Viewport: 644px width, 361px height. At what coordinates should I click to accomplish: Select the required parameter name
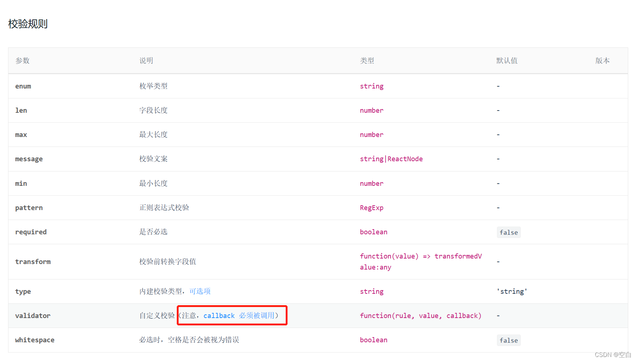[31, 232]
